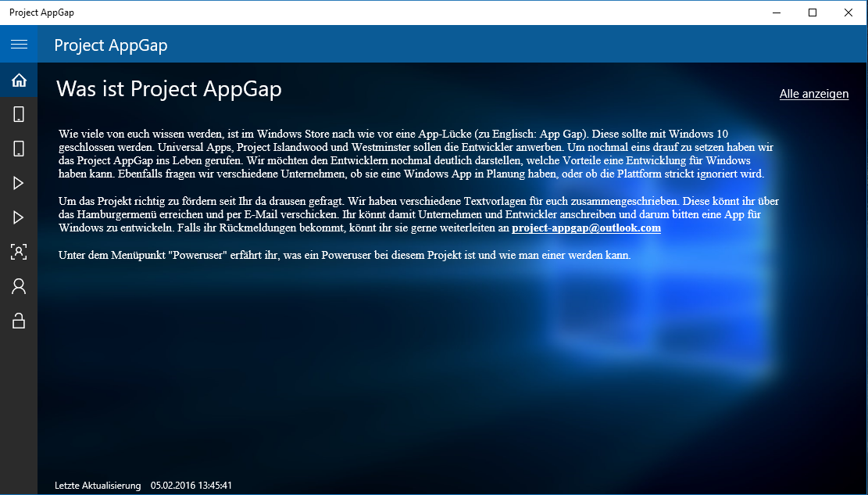Select the second play-triangle sidebar icon
The width and height of the screenshot is (868, 495).
(19, 217)
